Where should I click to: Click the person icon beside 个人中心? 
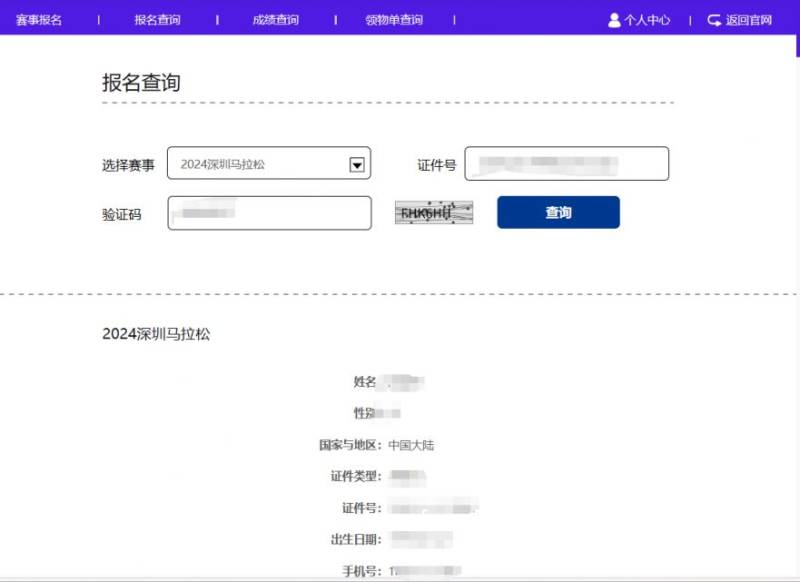coord(613,19)
